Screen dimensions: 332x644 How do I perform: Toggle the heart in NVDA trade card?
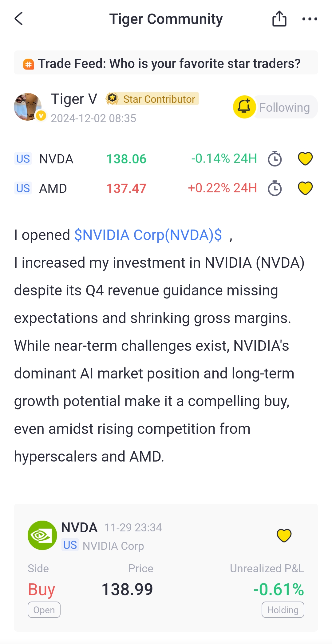coord(284,535)
